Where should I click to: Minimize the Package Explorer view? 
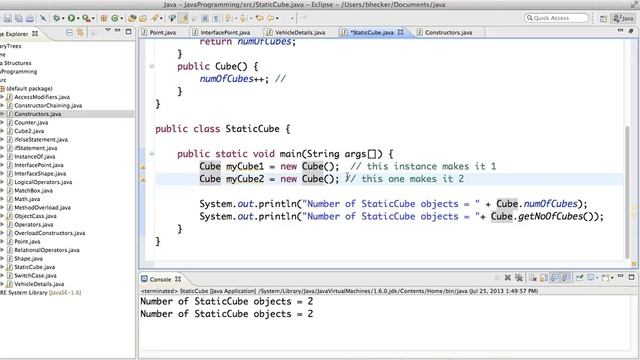118,31
